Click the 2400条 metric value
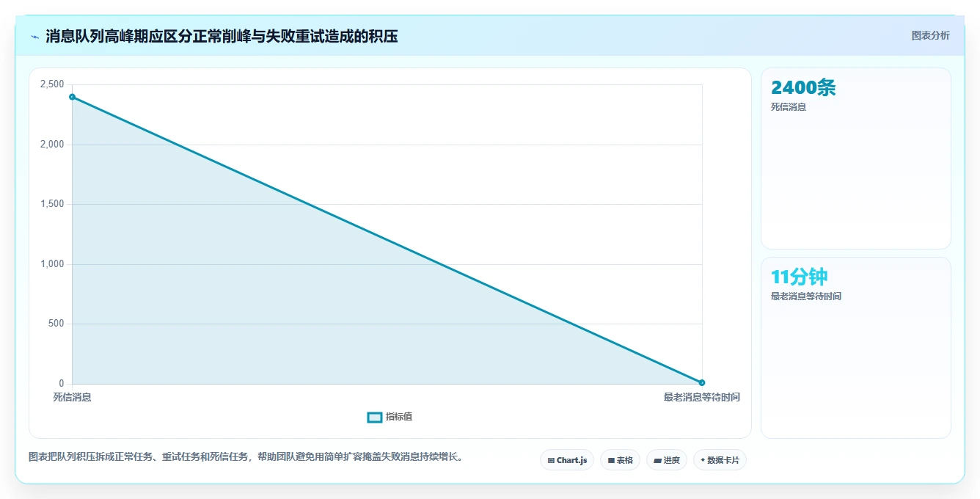The height and width of the screenshot is (499, 980). point(803,88)
